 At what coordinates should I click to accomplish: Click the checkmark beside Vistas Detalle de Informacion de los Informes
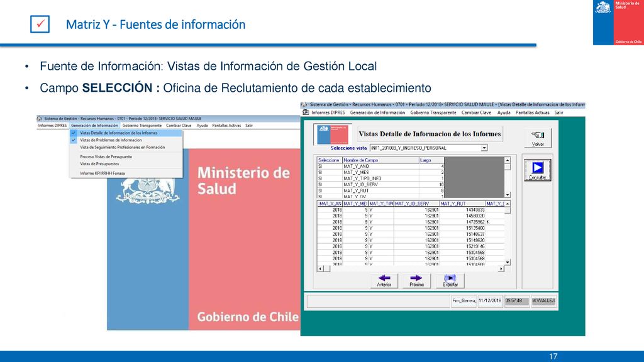pos(74,133)
